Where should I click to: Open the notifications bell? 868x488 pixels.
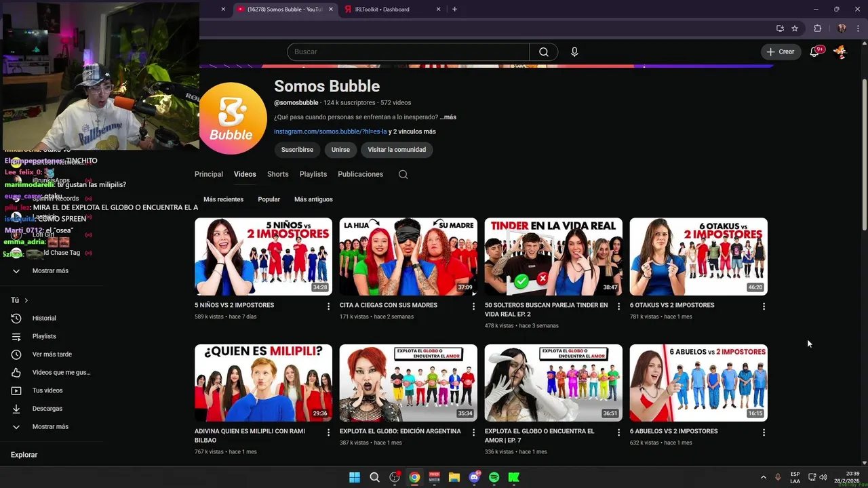(815, 52)
